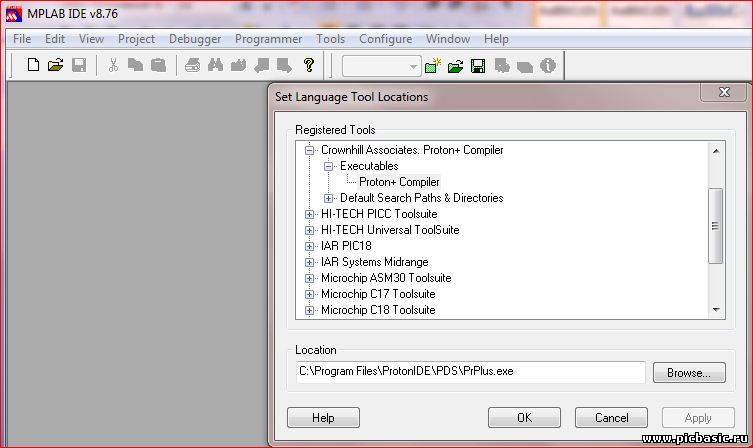Select HI-TECH PICC Toolsuite tree item

click(379, 214)
